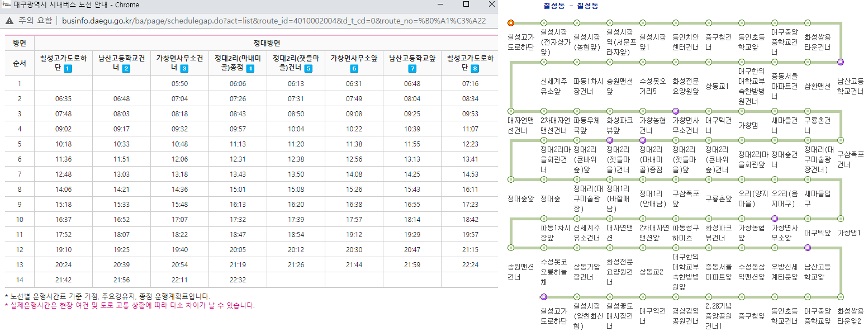Click the 파동청구하이츠 stop label on the map
Screen dimensions: 868x336
(686, 233)
